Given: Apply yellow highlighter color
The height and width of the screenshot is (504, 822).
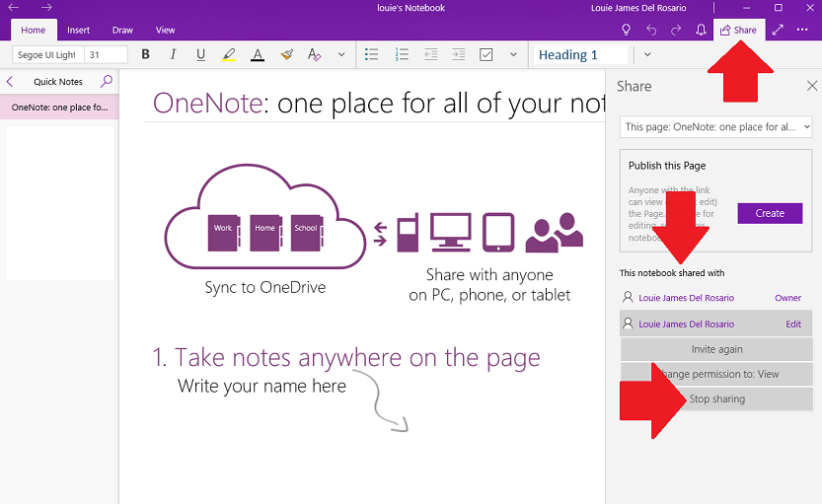Looking at the screenshot, I should click(x=229, y=54).
